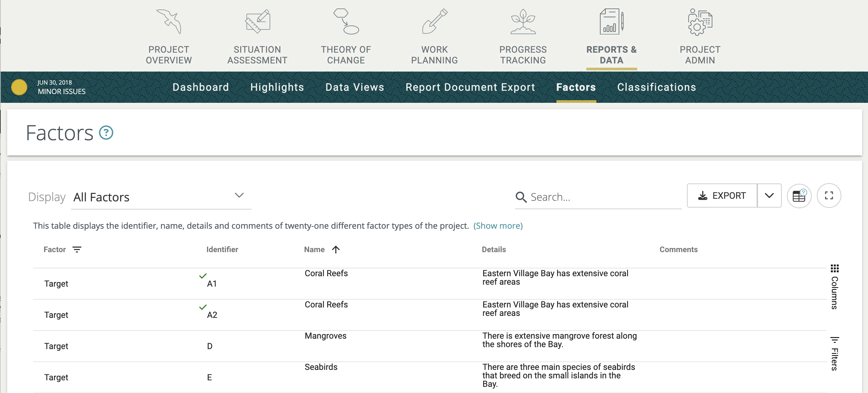Viewport: 868px width, 393px height.
Task: Click the EXPORT button
Action: click(722, 196)
